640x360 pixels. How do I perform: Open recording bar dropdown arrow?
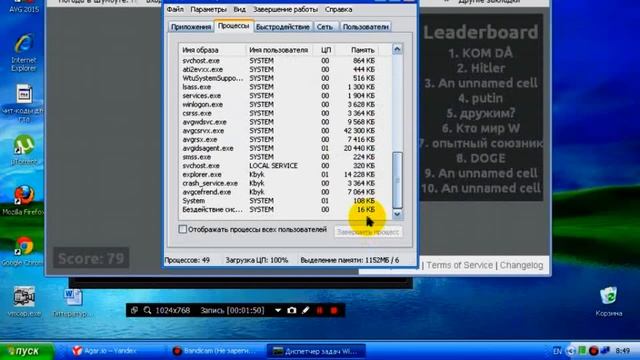pos(278,310)
